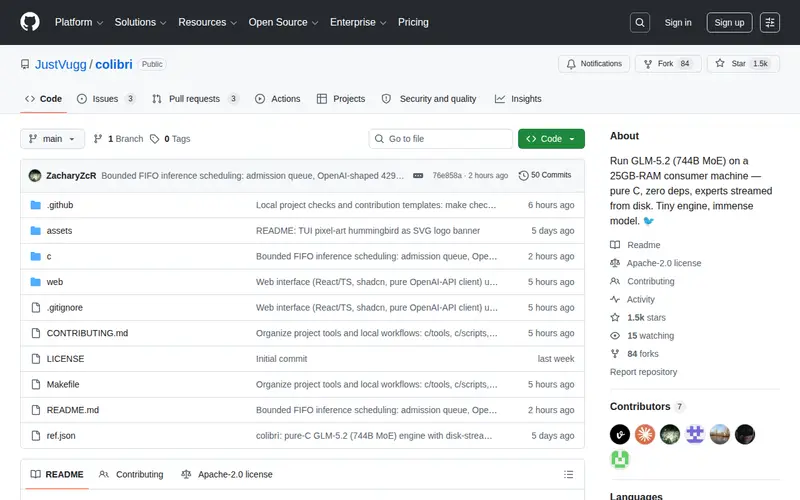
Task: Expand commit message ellipsis icon
Action: (418, 176)
